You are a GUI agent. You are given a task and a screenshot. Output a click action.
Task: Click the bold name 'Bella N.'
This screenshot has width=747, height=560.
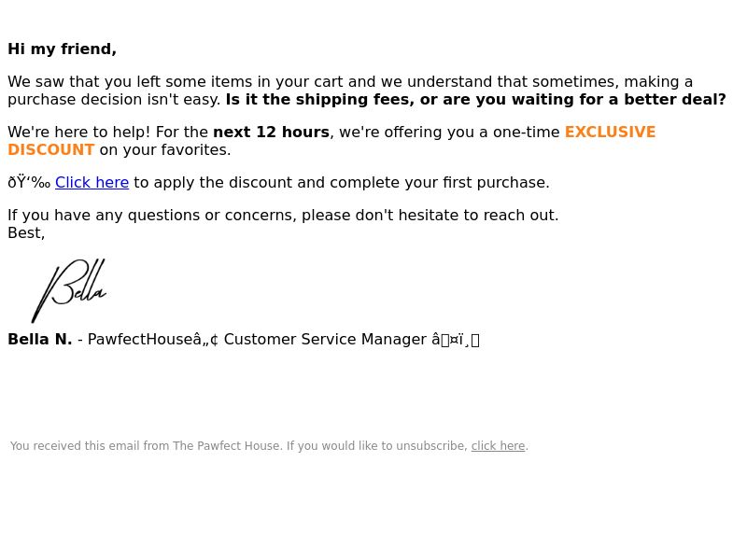[x=40, y=340]
